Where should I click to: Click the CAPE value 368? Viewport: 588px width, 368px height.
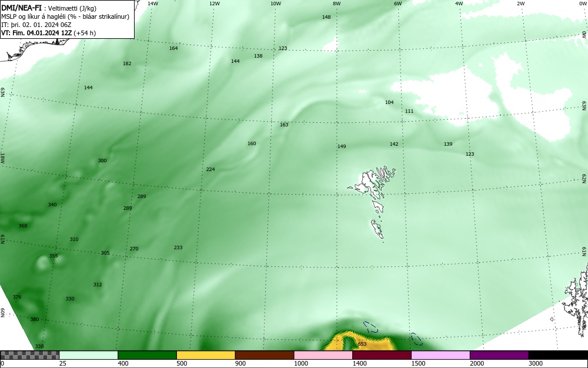[23, 226]
